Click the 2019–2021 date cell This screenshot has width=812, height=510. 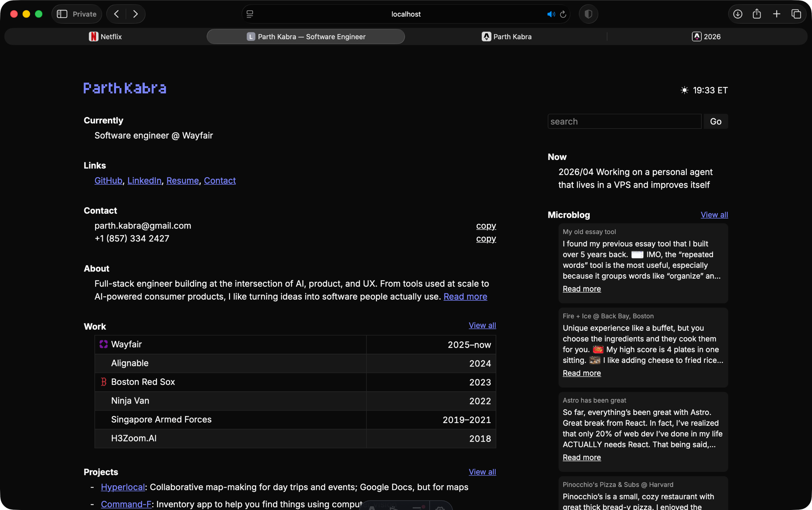(431, 419)
